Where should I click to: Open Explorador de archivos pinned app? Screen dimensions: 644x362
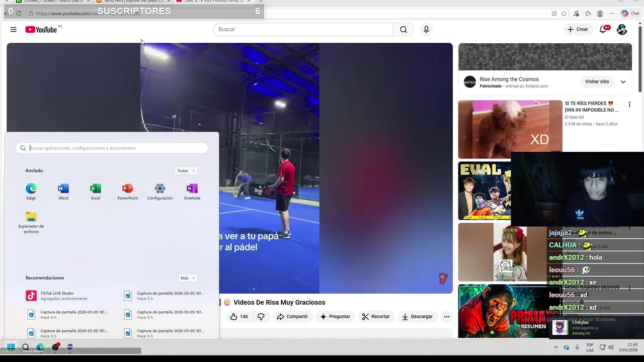pyautogui.click(x=31, y=222)
